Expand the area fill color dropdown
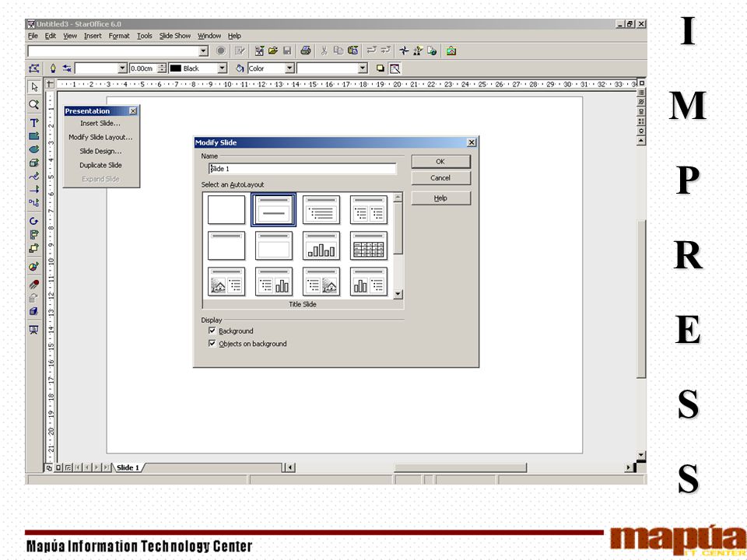Screen dimensions: 747x560 (363, 68)
